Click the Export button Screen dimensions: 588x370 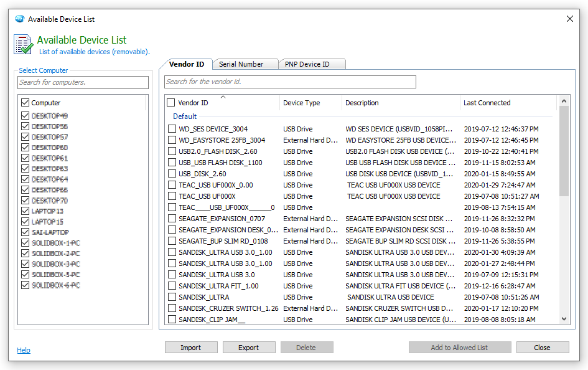[x=249, y=348]
